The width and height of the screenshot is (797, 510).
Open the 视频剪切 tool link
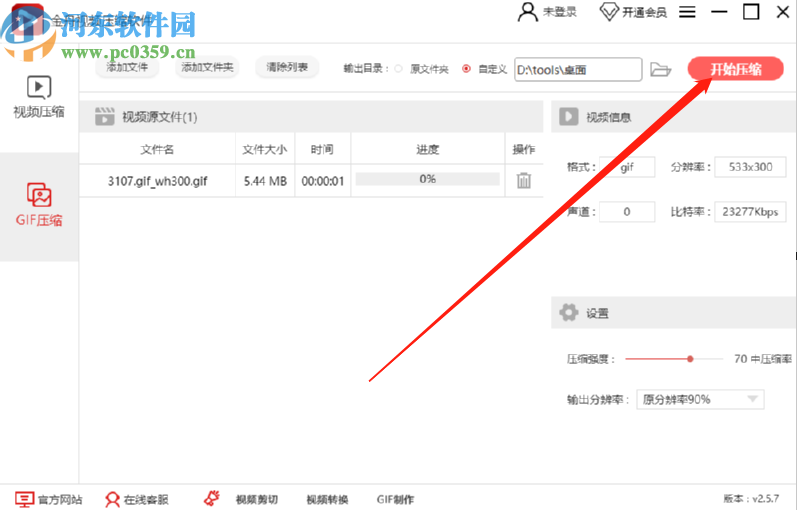[x=257, y=500]
